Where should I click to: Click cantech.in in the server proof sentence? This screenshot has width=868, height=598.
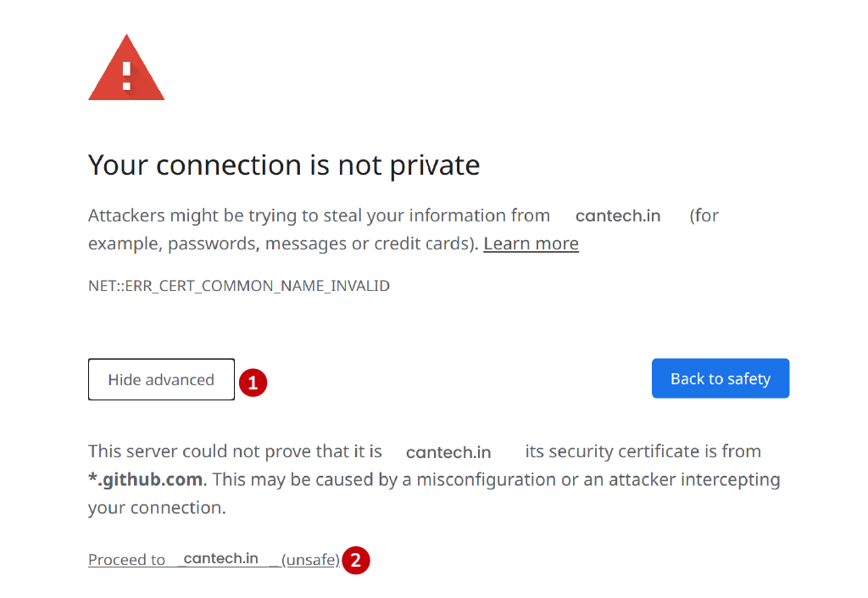pyautogui.click(x=448, y=452)
